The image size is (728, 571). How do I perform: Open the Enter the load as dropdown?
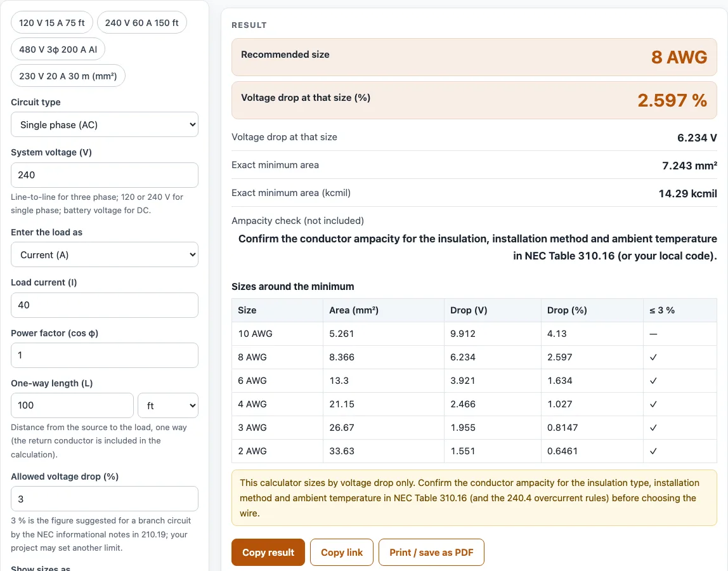(105, 254)
